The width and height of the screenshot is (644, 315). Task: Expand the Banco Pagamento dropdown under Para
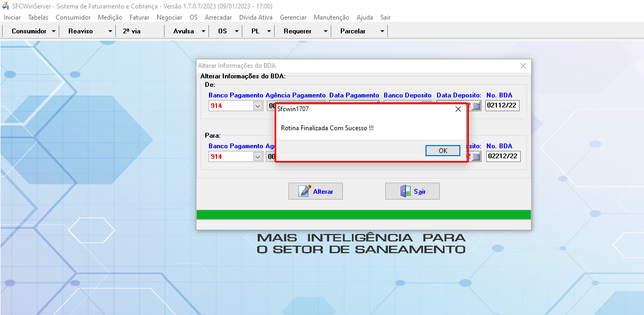tap(258, 156)
